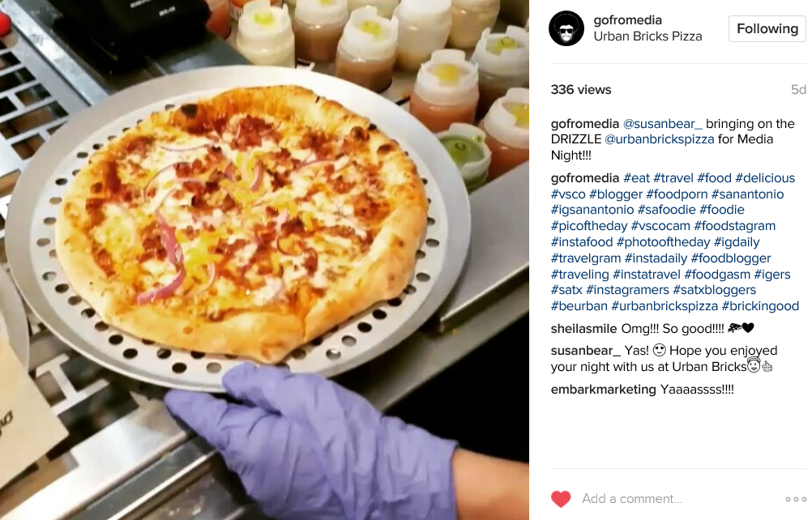Click the Add a comment field

pos(673,499)
